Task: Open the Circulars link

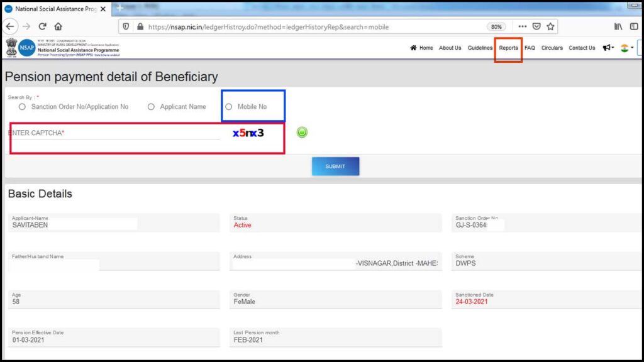Action: [552, 47]
